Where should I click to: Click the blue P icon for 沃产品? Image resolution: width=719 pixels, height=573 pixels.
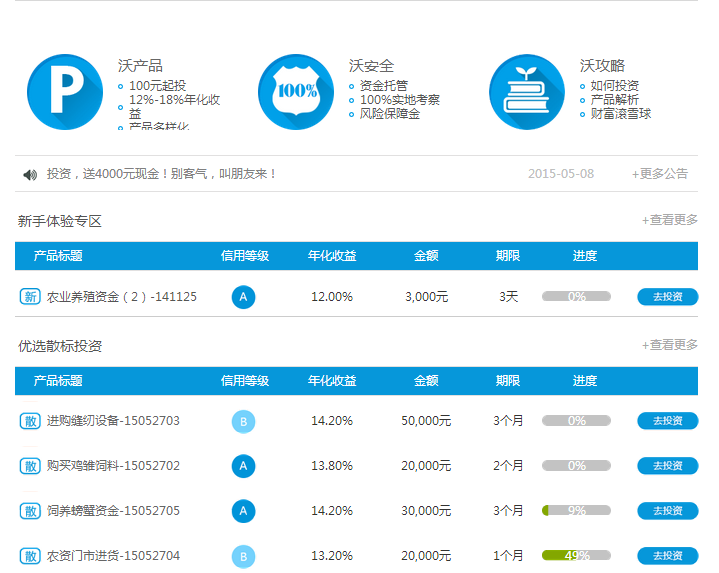pyautogui.click(x=65, y=92)
